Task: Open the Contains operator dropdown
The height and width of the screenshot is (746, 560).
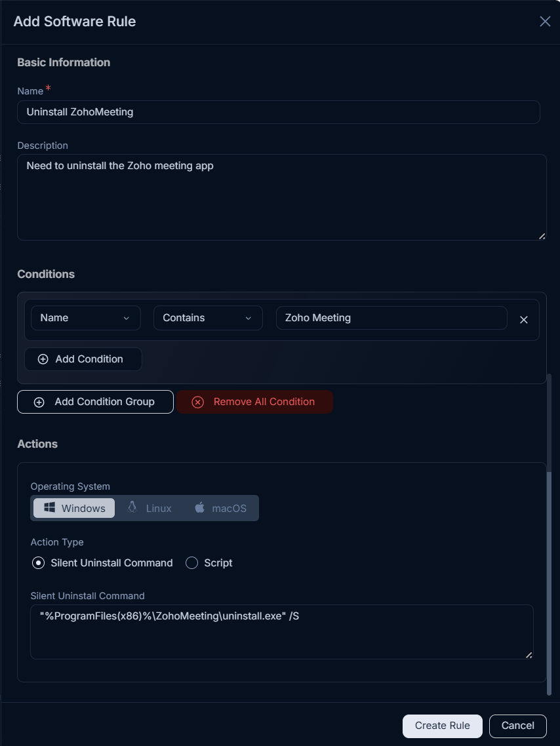Action: (x=208, y=318)
